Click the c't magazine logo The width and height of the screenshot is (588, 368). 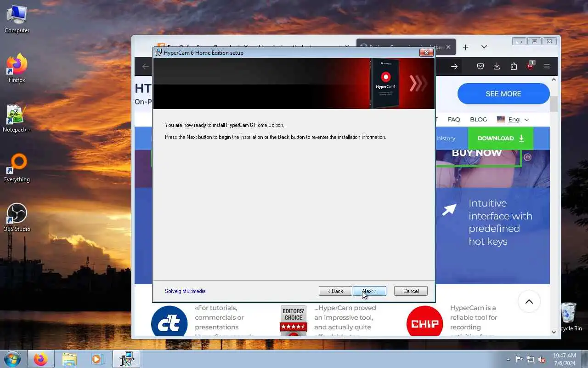(x=170, y=322)
